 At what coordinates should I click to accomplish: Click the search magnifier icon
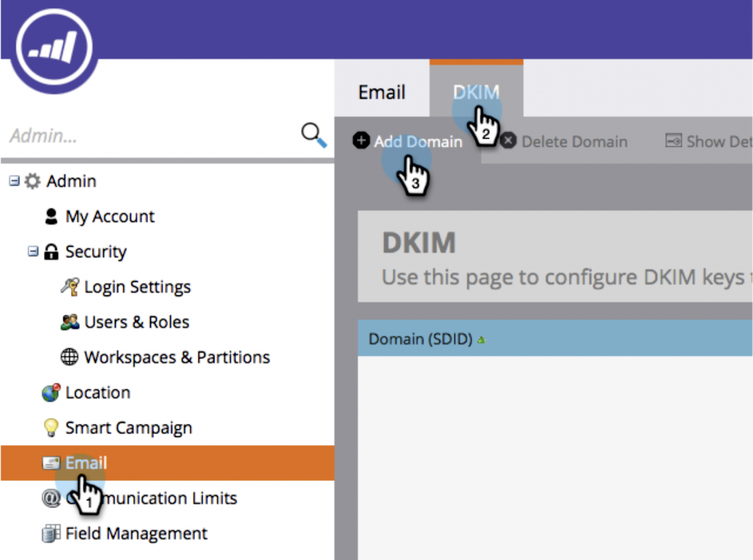pos(313,134)
